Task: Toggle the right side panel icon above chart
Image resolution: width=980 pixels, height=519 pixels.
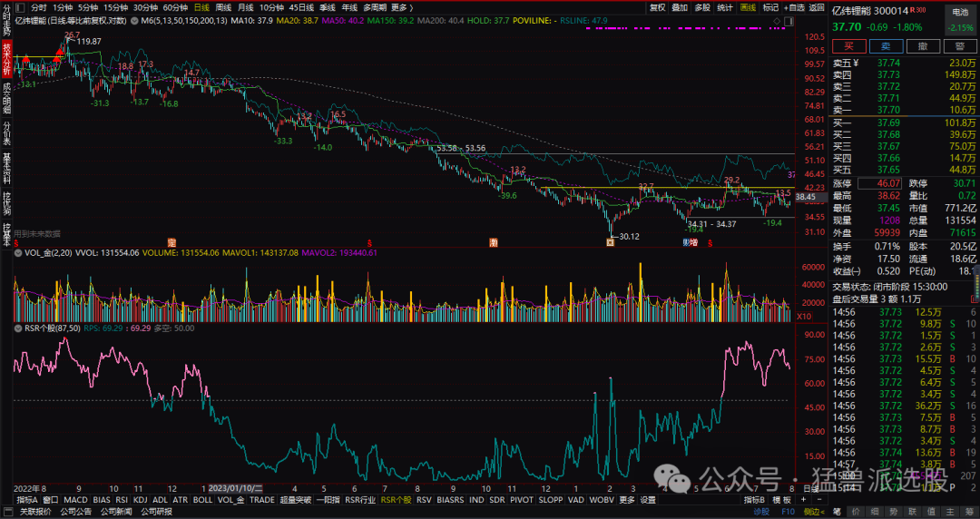Action: pyautogui.click(x=789, y=21)
